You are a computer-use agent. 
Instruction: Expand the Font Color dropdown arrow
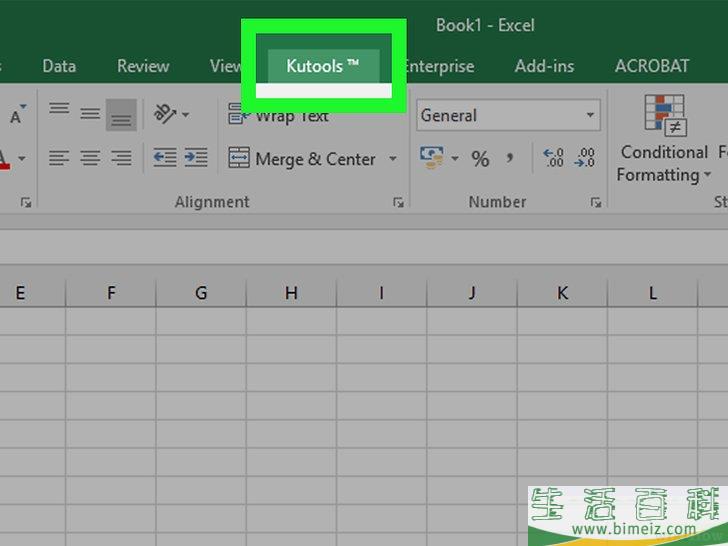[22, 159]
